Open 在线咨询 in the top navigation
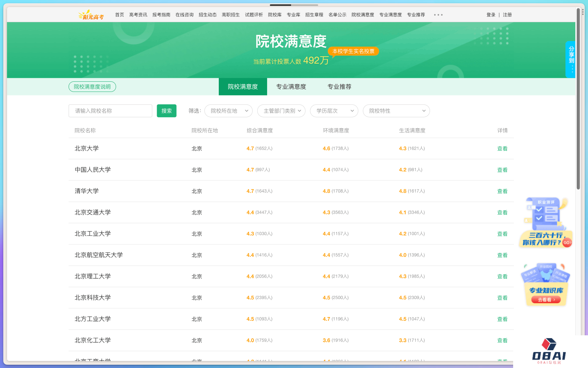 pyautogui.click(x=185, y=15)
